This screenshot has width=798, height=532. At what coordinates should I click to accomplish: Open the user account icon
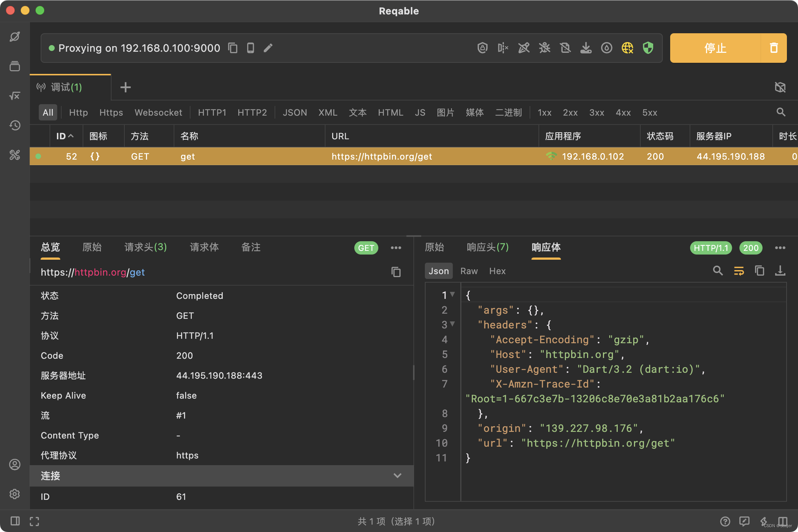click(15, 464)
